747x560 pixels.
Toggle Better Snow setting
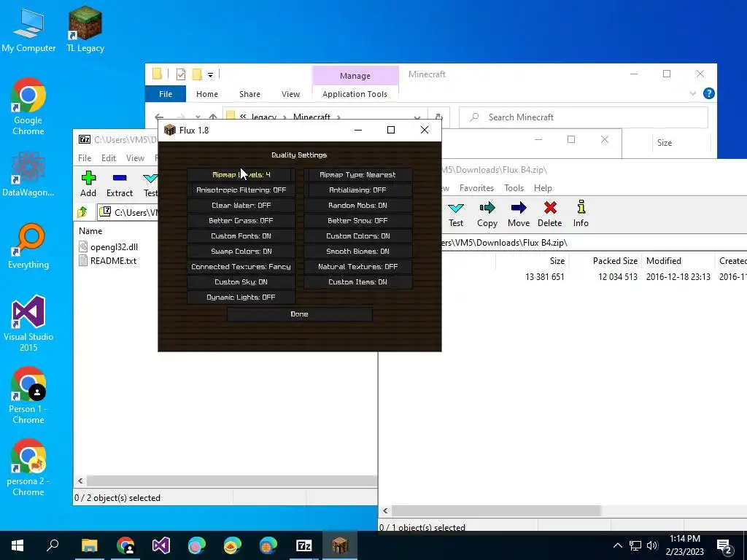coord(357,220)
